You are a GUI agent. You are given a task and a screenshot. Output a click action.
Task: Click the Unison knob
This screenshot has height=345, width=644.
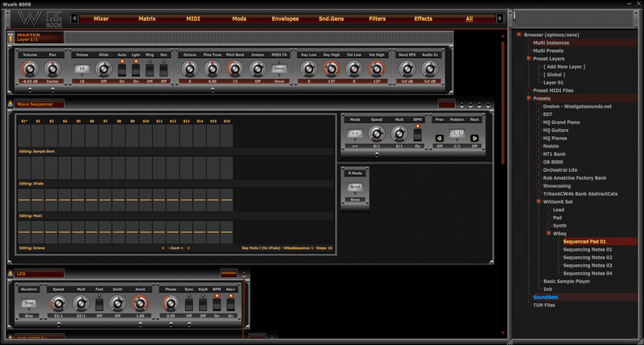[x=258, y=69]
